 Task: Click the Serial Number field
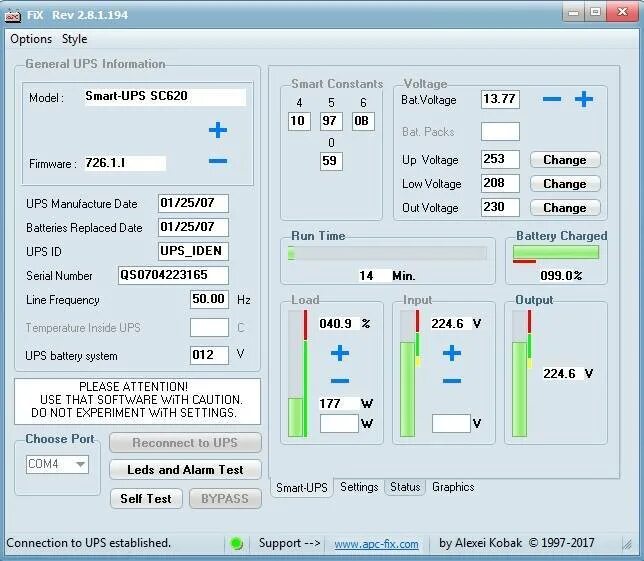tap(173, 275)
